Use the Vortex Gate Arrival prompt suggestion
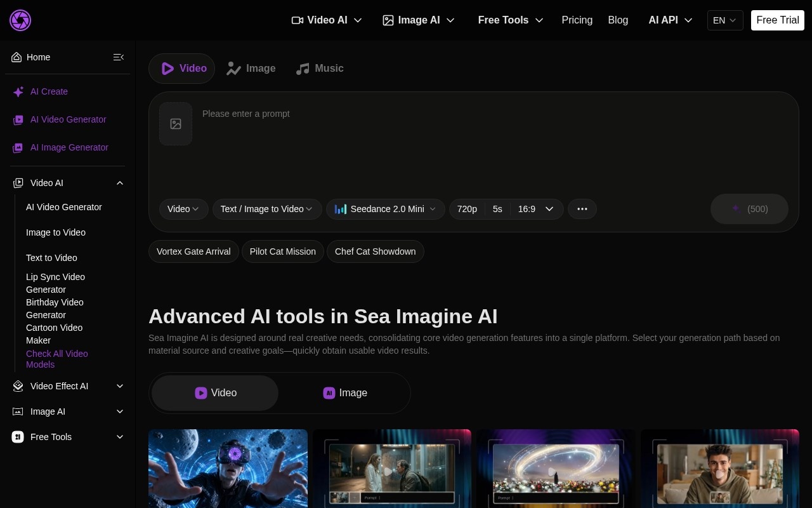This screenshot has height=508, width=812. click(x=193, y=251)
